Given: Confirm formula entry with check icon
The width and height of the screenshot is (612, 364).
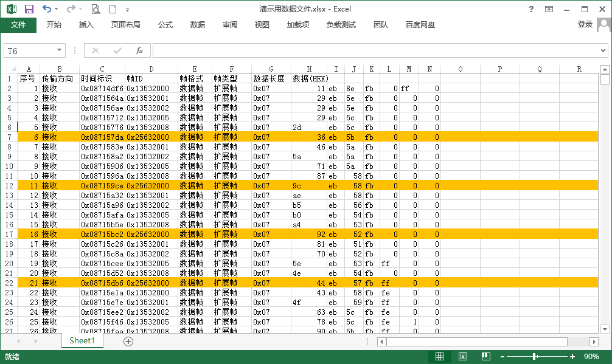Looking at the screenshot, I should pos(117,50).
